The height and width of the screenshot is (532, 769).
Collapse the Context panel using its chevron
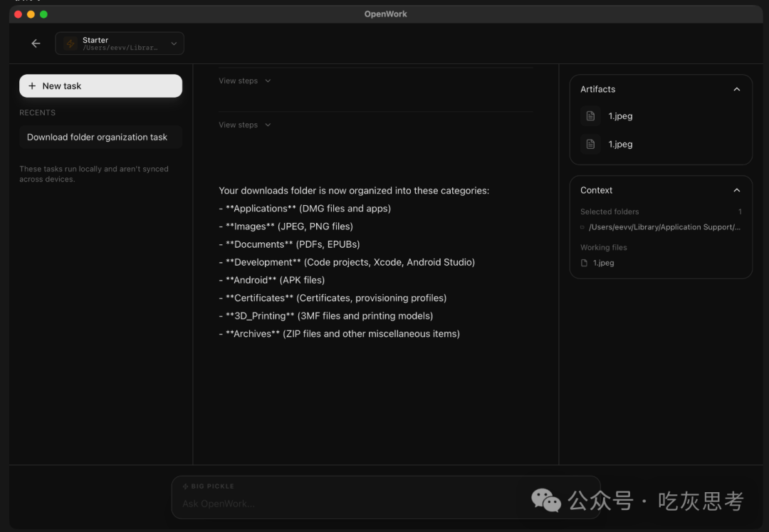point(737,190)
